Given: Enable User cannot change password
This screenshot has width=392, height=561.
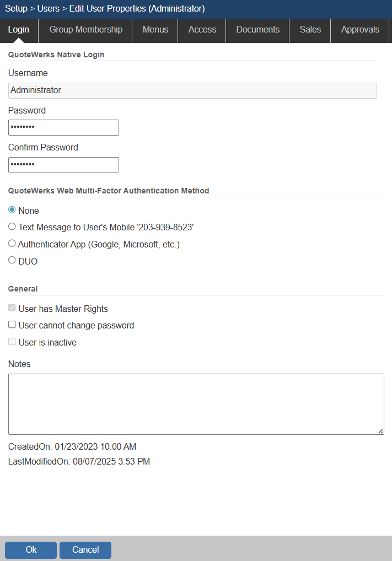Looking at the screenshot, I should tap(12, 325).
